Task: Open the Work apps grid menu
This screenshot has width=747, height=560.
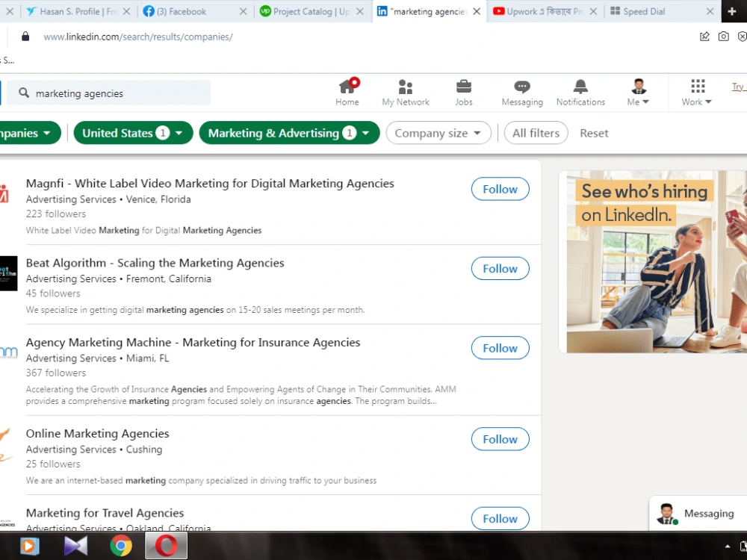Action: 697,93
